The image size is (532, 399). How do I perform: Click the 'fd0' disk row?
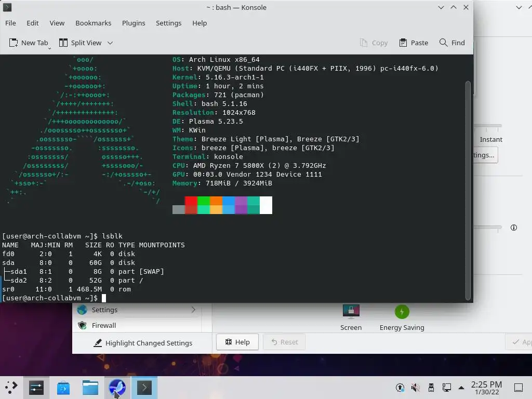(x=69, y=254)
